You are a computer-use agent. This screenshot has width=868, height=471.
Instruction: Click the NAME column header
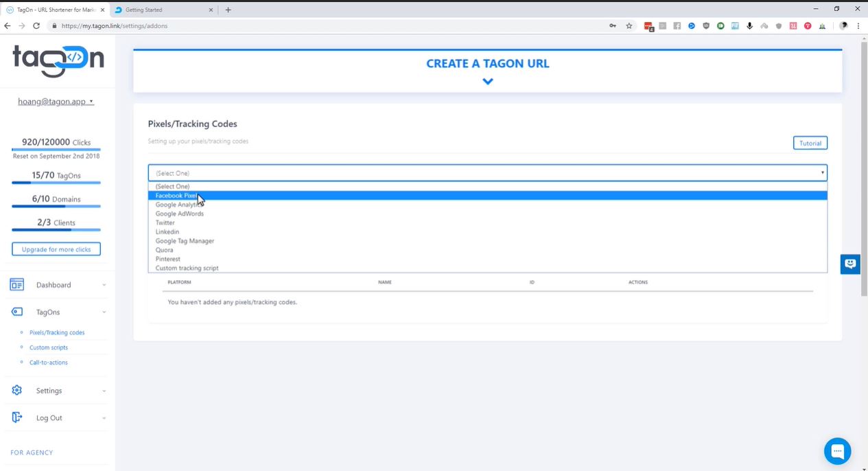[385, 282]
